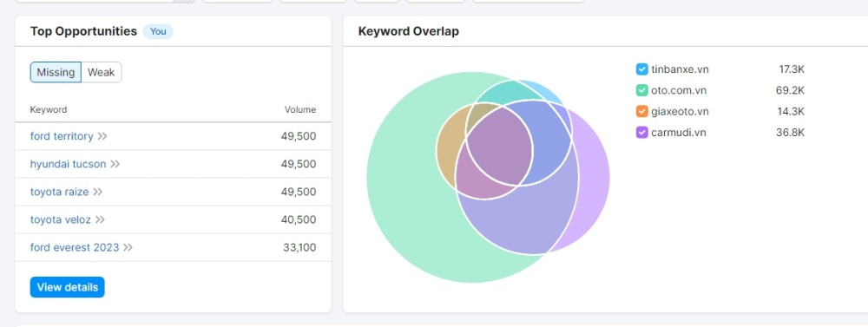Switch to the Weak tab
Screen dimensions: 868x327
(102, 73)
